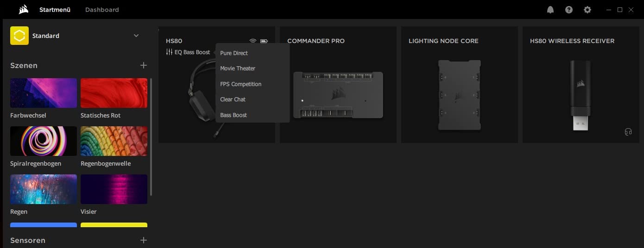Screen dimensions: 644x248
Task: Apply the Spiralregenbogen scene
Action: click(44, 141)
